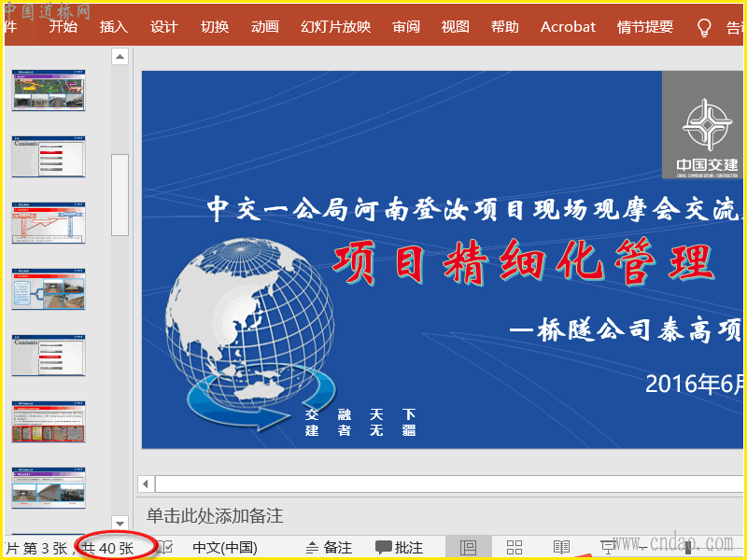The width and height of the screenshot is (747, 560).
Task: Switch to the 视图 view tab
Action: [455, 27]
